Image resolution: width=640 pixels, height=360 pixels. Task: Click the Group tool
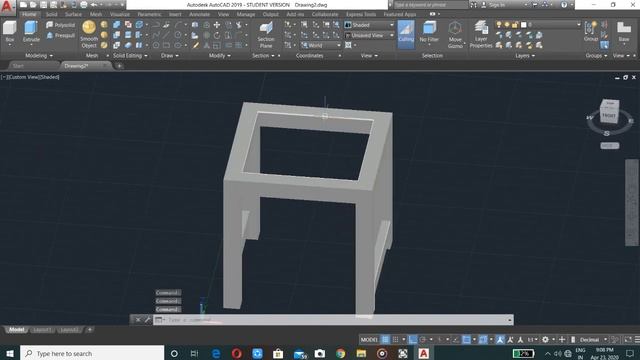click(x=590, y=31)
